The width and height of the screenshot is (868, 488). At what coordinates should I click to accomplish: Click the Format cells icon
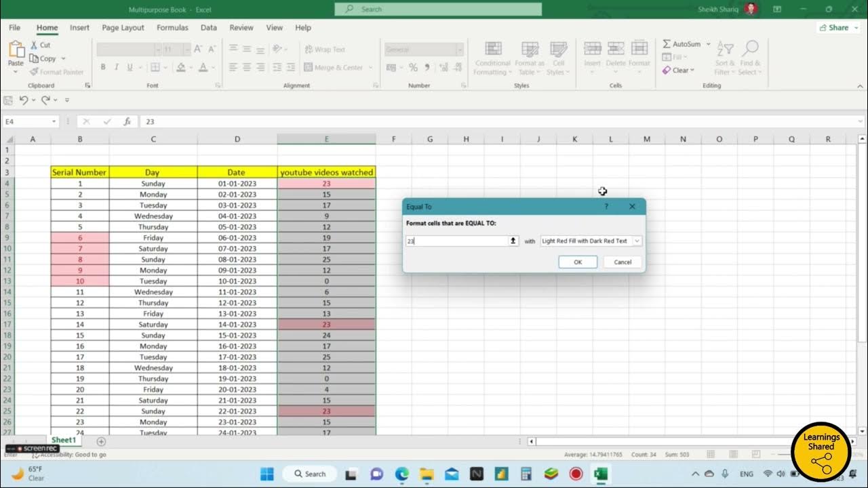[x=639, y=49]
